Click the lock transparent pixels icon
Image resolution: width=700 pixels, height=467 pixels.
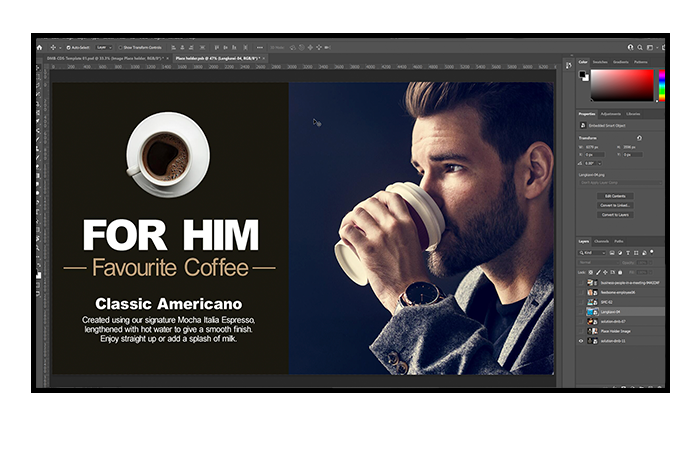pos(591,272)
